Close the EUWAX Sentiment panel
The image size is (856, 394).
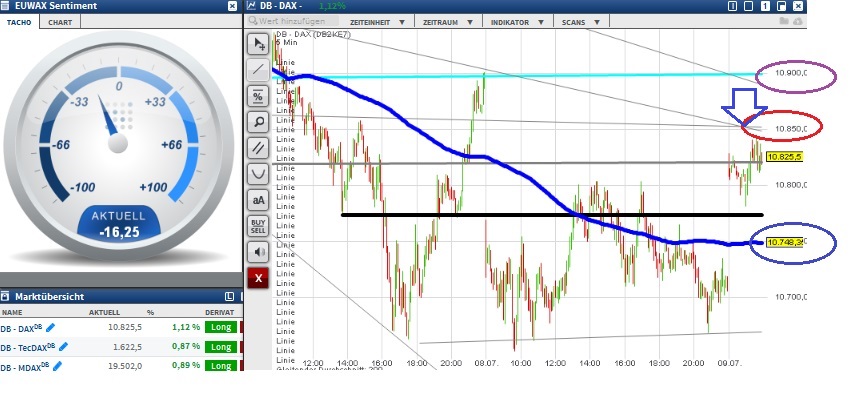[x=233, y=6]
